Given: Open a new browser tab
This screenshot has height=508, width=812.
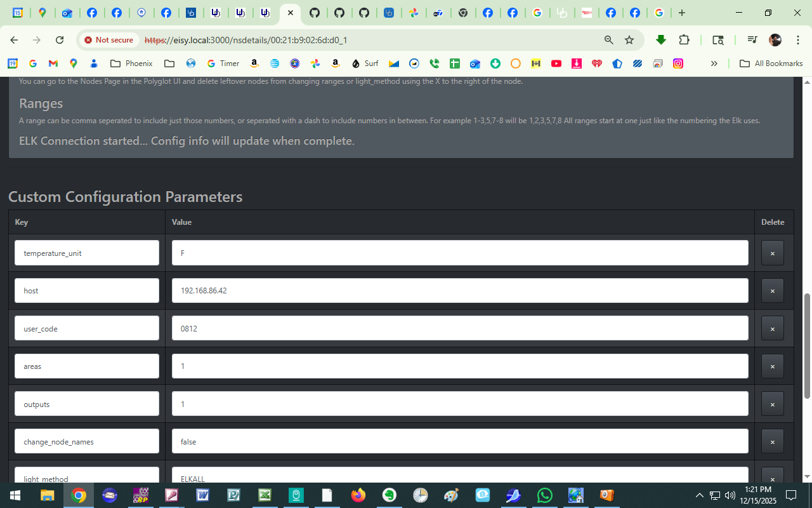Looking at the screenshot, I should (682, 13).
